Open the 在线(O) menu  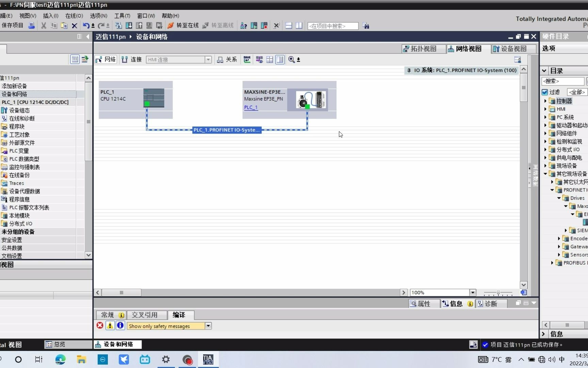pos(74,16)
